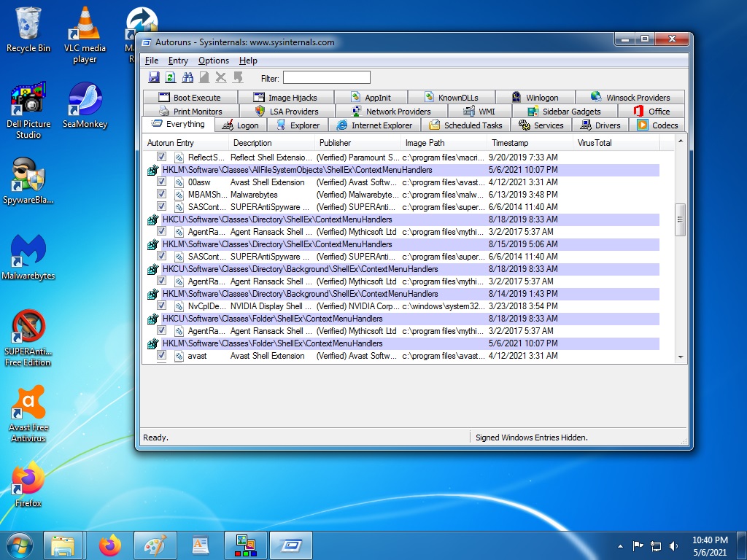Image resolution: width=747 pixels, height=560 pixels.
Task: Select Malwarebytes desktop icon
Action: click(x=28, y=257)
